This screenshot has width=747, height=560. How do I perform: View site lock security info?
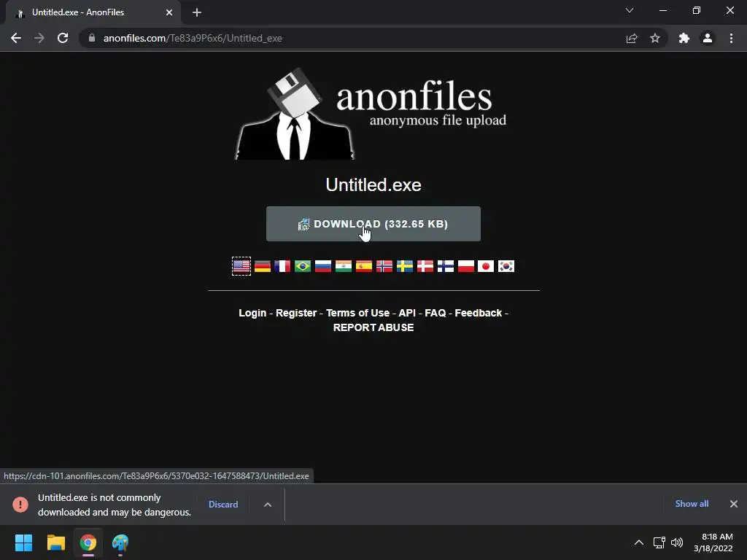(x=92, y=38)
